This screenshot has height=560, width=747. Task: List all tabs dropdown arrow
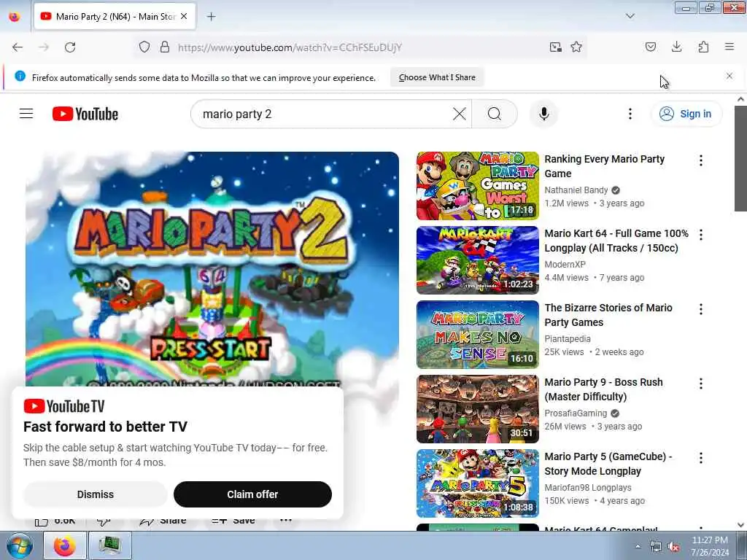click(x=630, y=17)
